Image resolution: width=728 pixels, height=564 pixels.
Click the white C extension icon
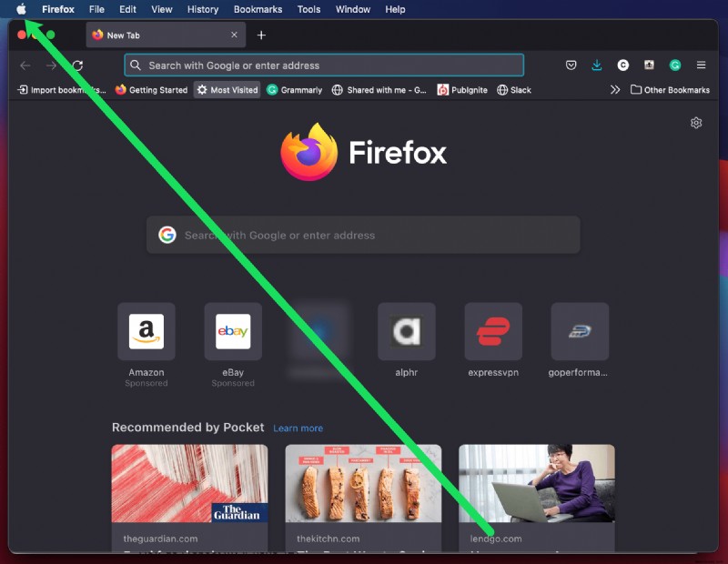[623, 65]
